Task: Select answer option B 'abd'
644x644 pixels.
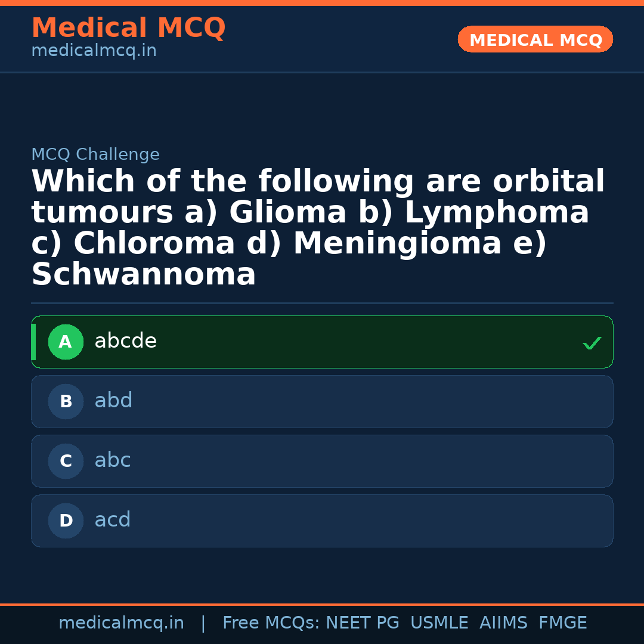Action: pyautogui.click(x=322, y=401)
